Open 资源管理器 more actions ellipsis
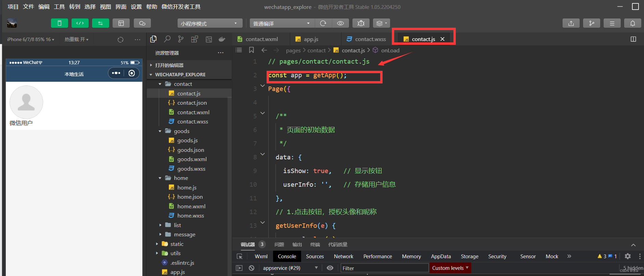Viewport: 644px width, 276px height. 221,53
